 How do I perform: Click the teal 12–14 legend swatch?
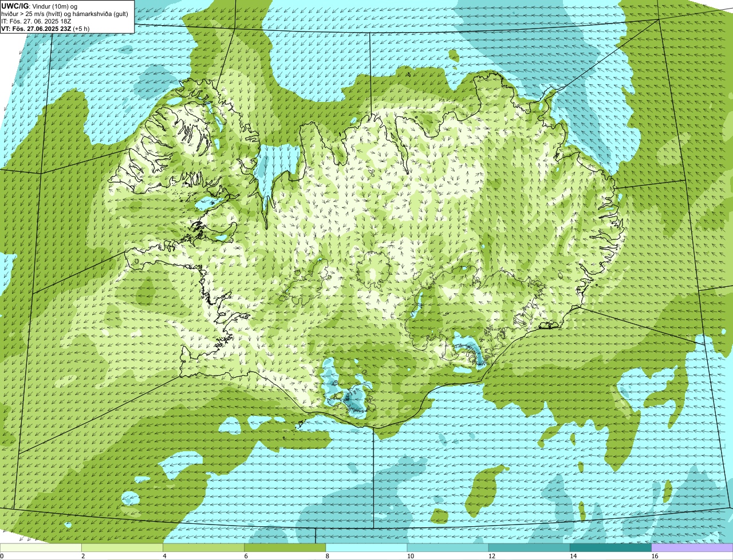[x=529, y=547]
